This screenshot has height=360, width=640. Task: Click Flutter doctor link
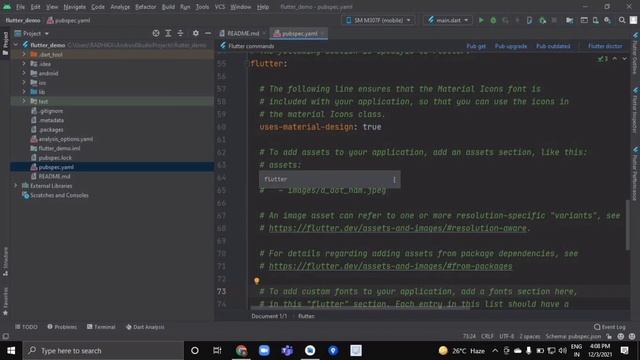click(x=605, y=46)
